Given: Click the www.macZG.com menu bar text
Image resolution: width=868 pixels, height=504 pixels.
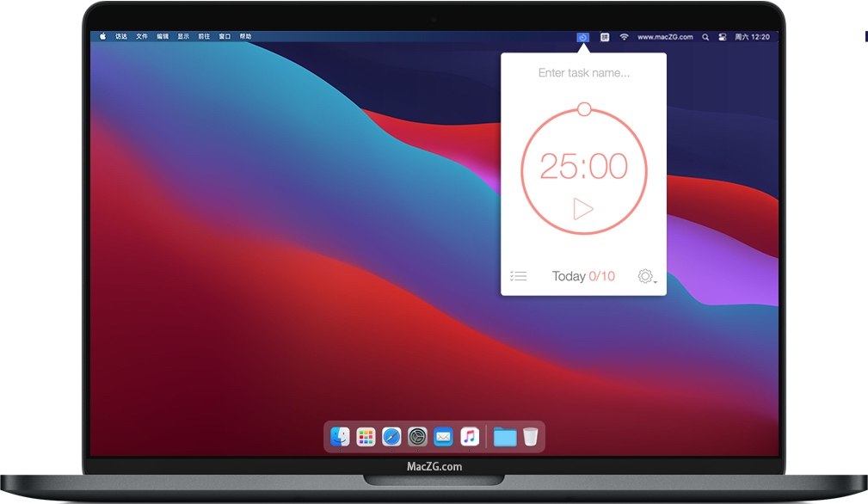Looking at the screenshot, I should click(666, 37).
